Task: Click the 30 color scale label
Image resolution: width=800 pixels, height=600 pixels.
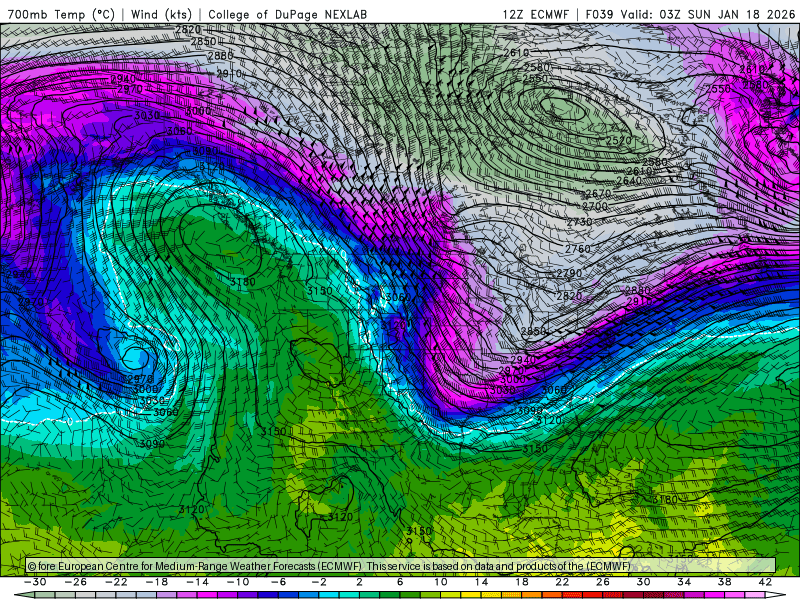Action: point(643,582)
